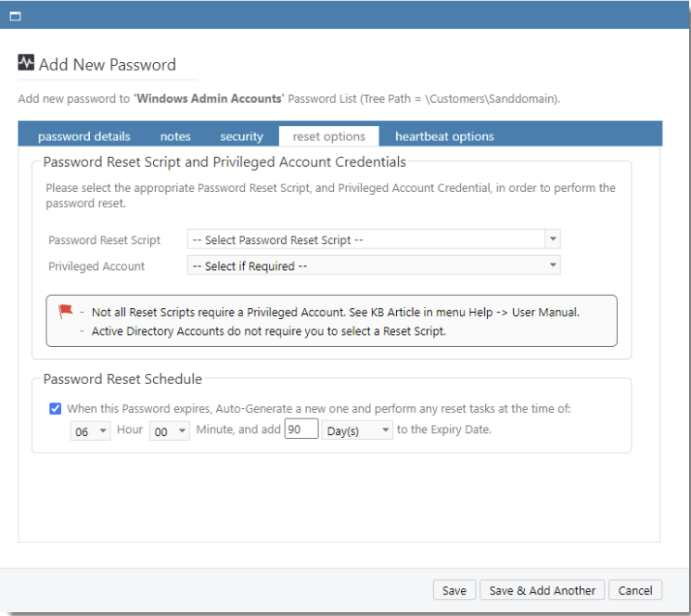This screenshot has height=616, width=691.
Task: Toggle the auto-generate on password expiry checkbox
Action: (56, 408)
